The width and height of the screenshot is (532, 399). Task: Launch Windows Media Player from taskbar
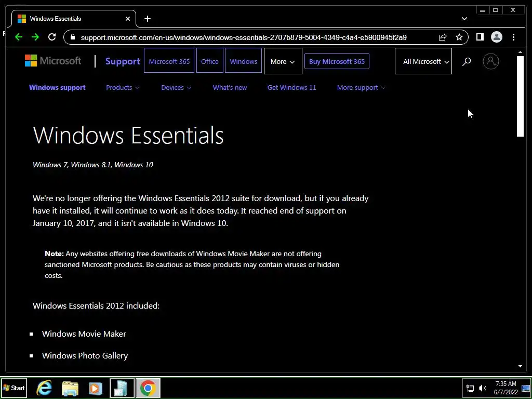[x=96, y=388]
